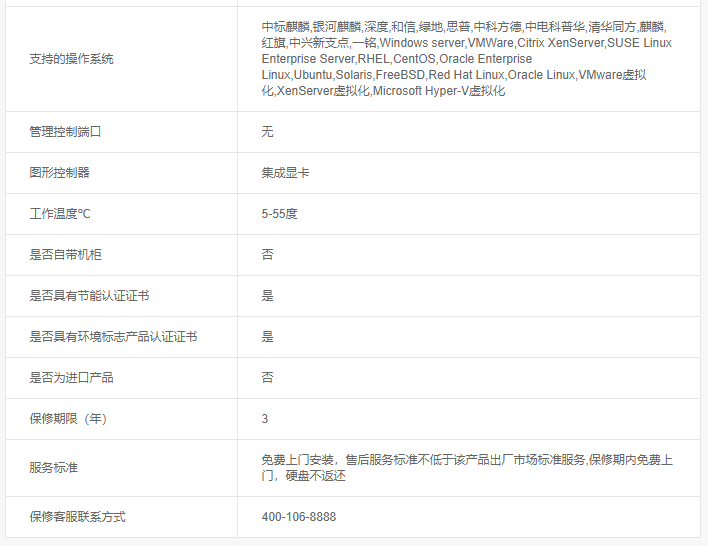Click the phone number '400-106-8888'
Image resolution: width=708 pixels, height=546 pixels.
pos(299,517)
